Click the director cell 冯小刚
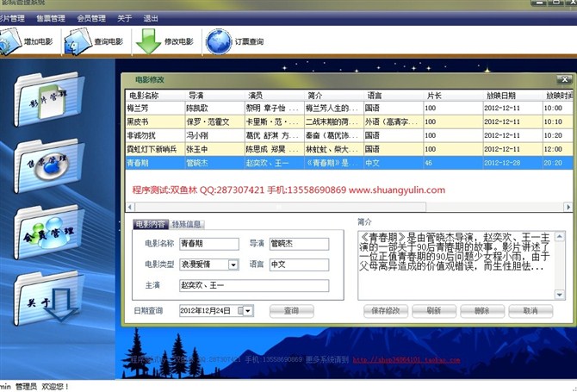Screen dimensions: 577x392 [215, 135]
